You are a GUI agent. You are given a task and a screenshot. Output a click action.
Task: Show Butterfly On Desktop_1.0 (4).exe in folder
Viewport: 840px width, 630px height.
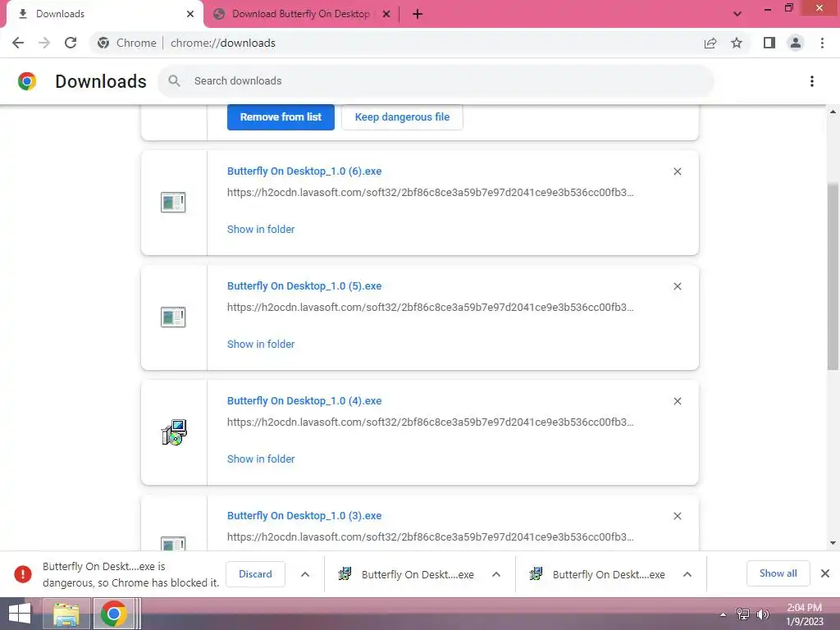[x=261, y=459]
